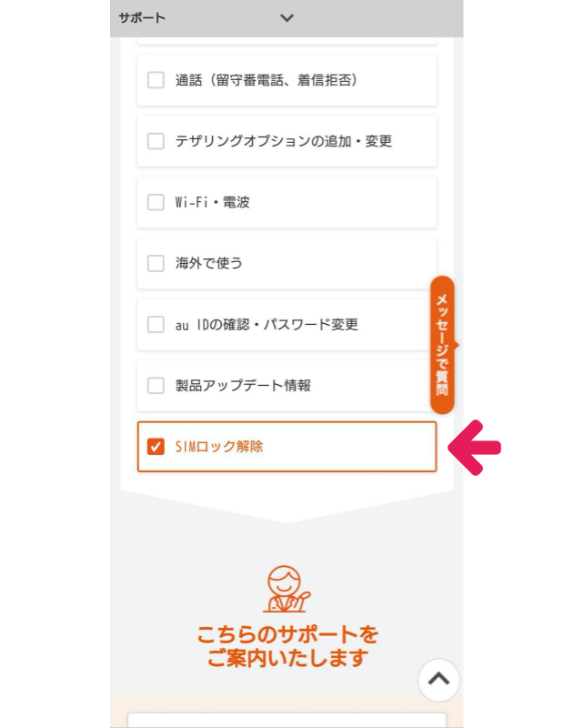Enable the Wi-Fi・電波 checkbox
This screenshot has height=728, width=574.
[x=156, y=201]
